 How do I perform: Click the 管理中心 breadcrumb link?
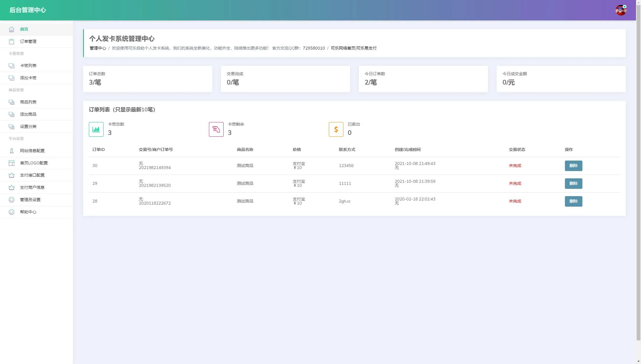point(98,48)
